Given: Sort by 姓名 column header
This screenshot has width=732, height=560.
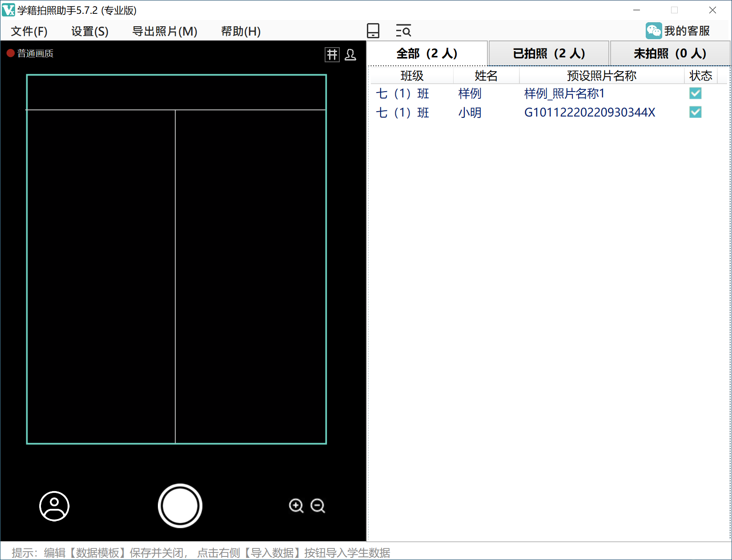Looking at the screenshot, I should tap(486, 76).
